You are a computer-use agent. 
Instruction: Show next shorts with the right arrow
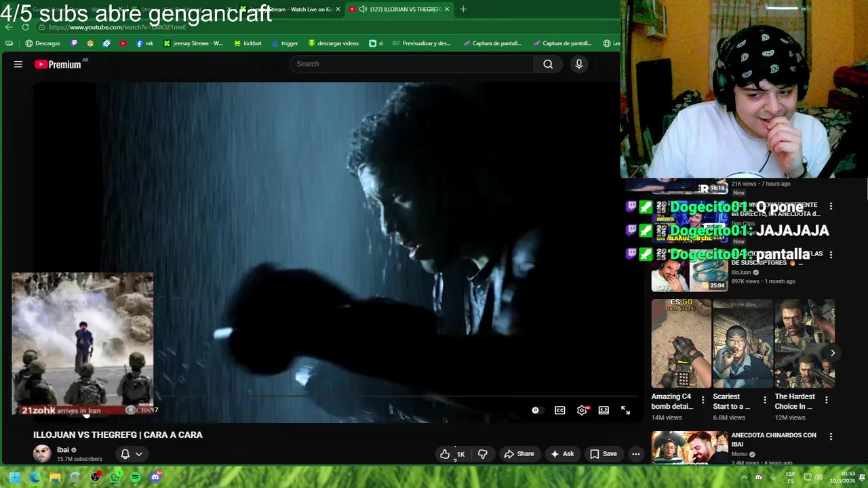click(832, 353)
